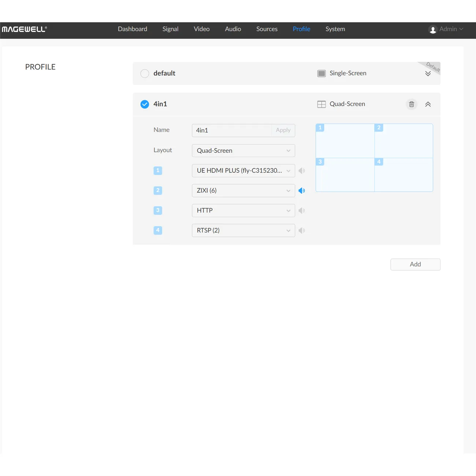Apply the profile name change

pos(283,130)
